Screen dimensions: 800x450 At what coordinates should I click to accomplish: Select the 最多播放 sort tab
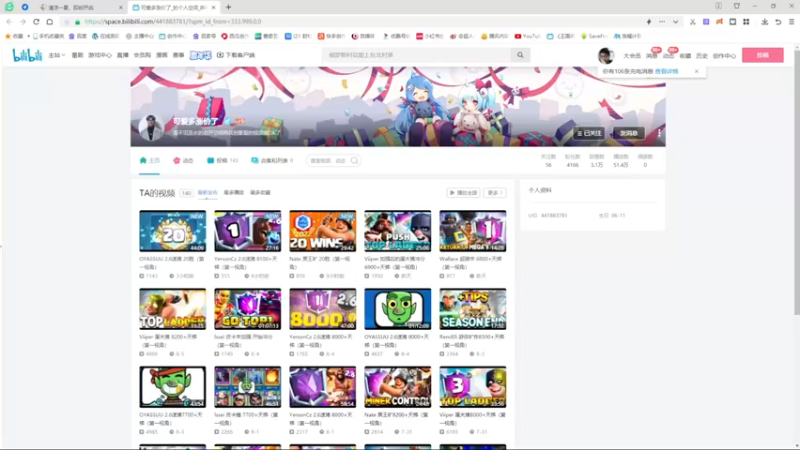pyautogui.click(x=234, y=193)
